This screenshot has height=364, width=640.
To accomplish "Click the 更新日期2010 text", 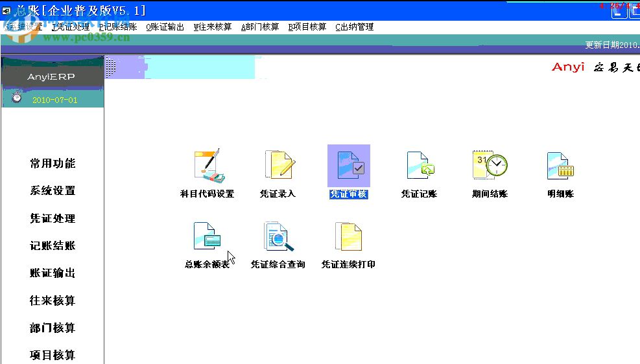I will tap(612, 45).
